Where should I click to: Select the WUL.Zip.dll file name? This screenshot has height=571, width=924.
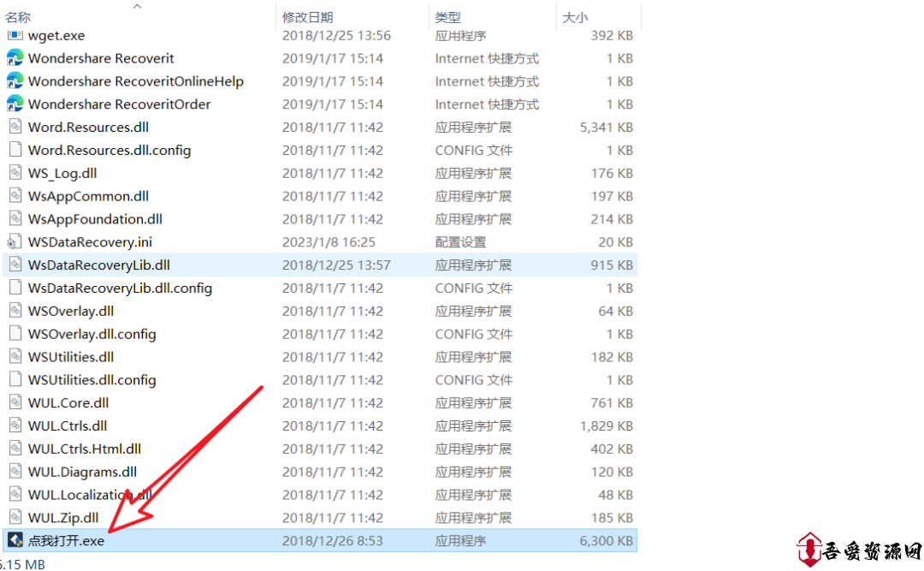[63, 519]
